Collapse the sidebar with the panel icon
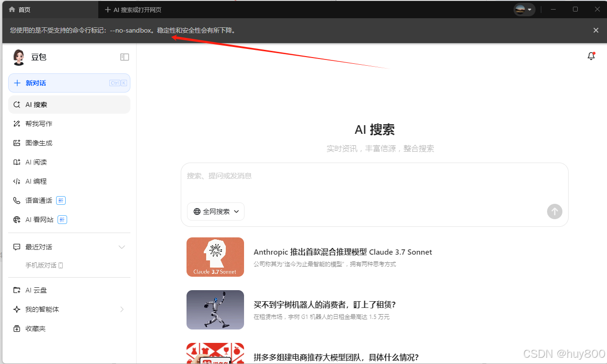 coord(125,57)
